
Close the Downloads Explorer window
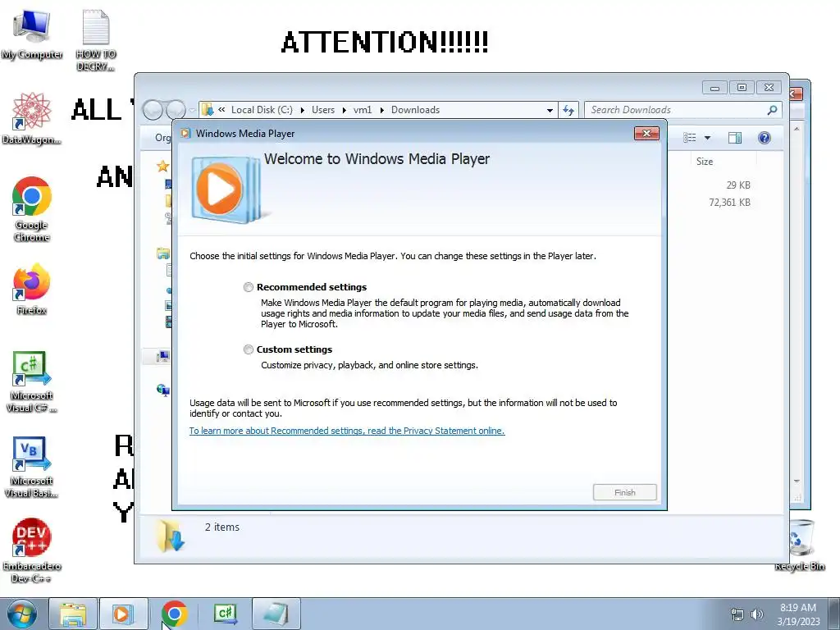(x=769, y=88)
